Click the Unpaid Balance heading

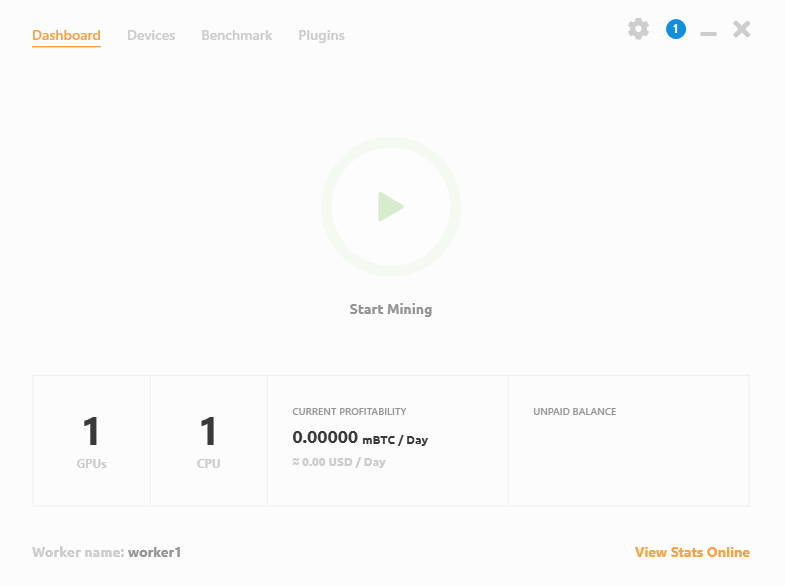click(x=574, y=411)
